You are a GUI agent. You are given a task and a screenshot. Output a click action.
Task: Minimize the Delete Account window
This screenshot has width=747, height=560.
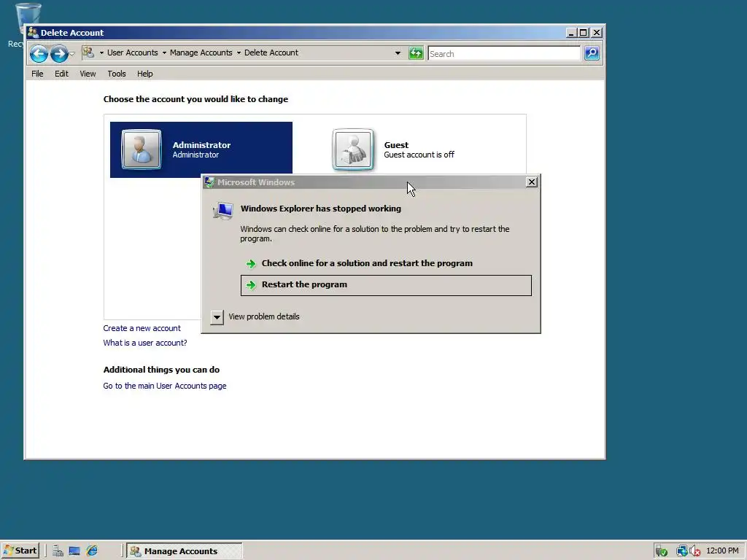click(571, 32)
